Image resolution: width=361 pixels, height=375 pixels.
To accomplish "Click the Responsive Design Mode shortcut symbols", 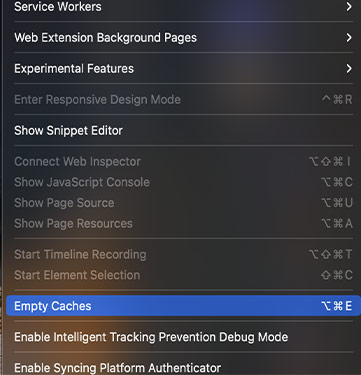I will click(x=337, y=99).
